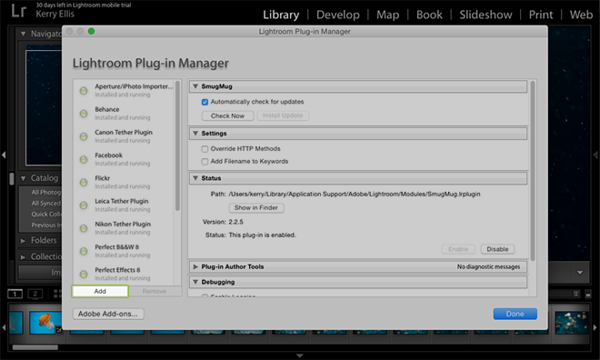This screenshot has width=600, height=360.
Task: Click second window display button 2
Action: [x=35, y=294]
